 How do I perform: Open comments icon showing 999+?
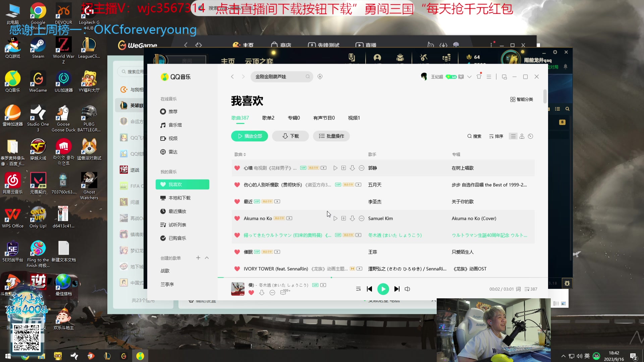[x=284, y=292]
